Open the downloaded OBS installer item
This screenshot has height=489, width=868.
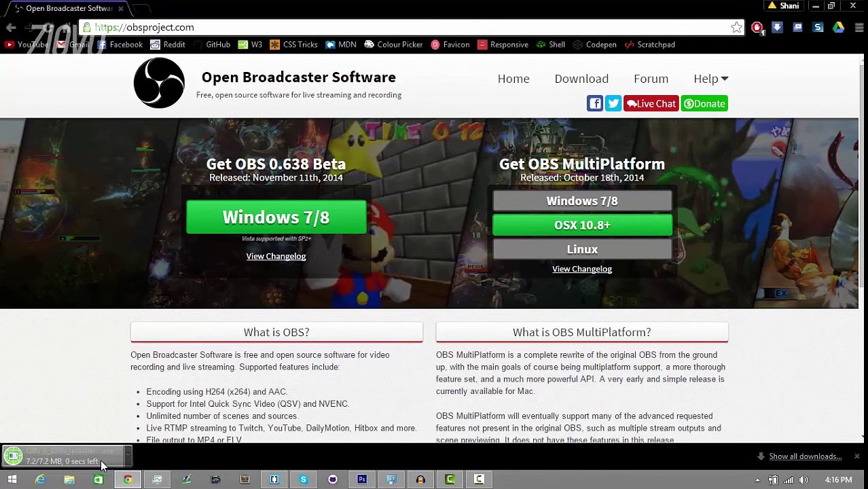click(x=62, y=456)
